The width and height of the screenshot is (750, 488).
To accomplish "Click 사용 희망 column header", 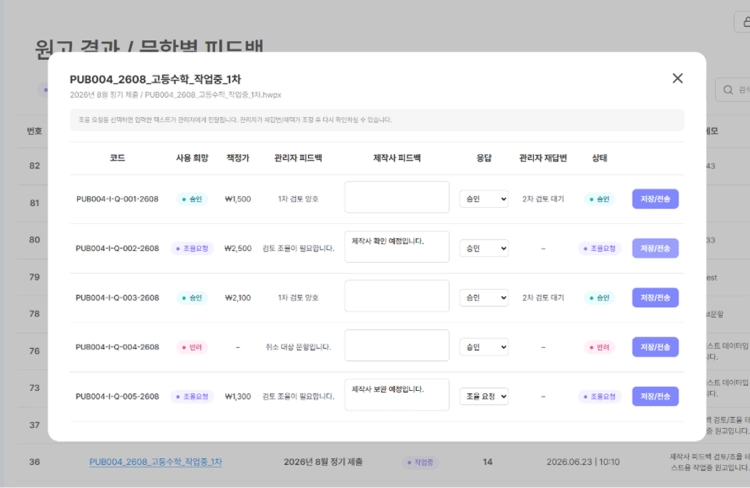I will point(192,157).
